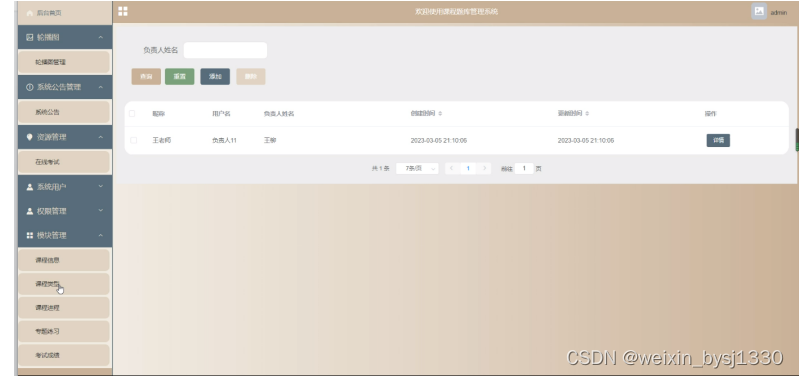Open 系统公告 submenu item
Image resolution: width=799 pixels, height=378 pixels.
64,112
